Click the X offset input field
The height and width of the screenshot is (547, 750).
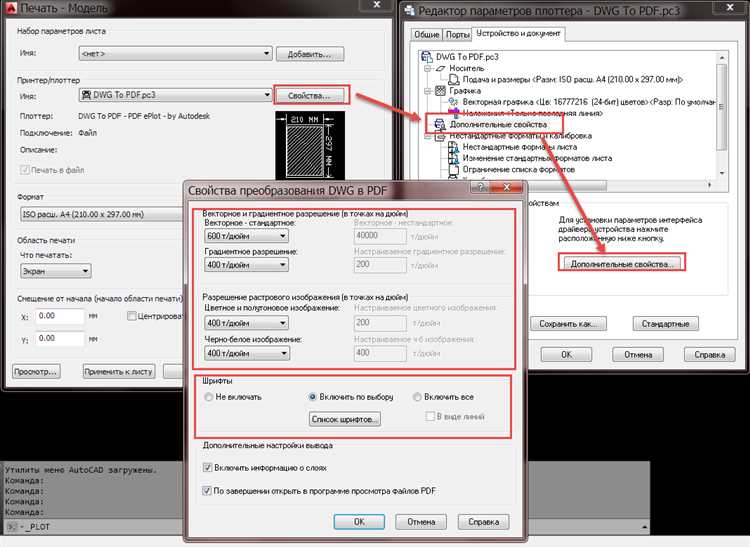pos(60,316)
